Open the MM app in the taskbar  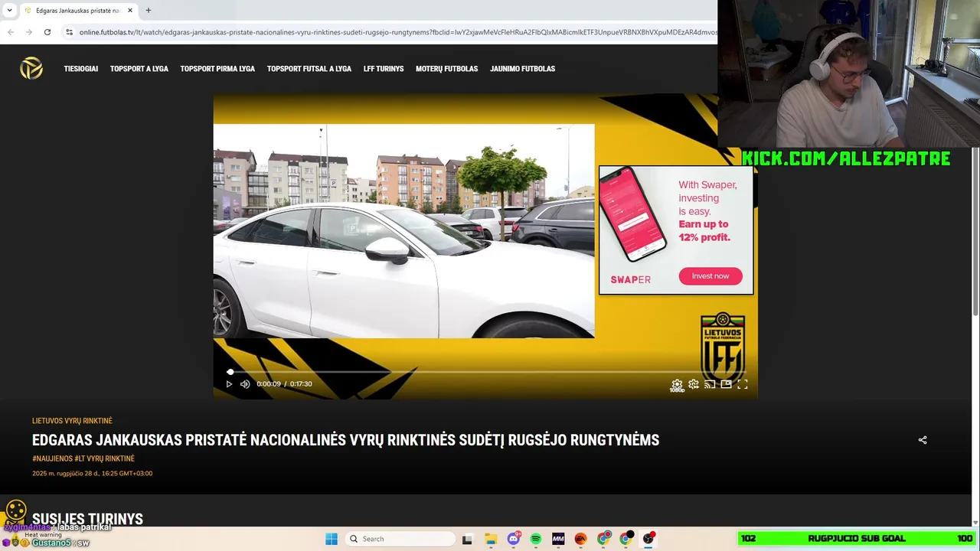[558, 539]
